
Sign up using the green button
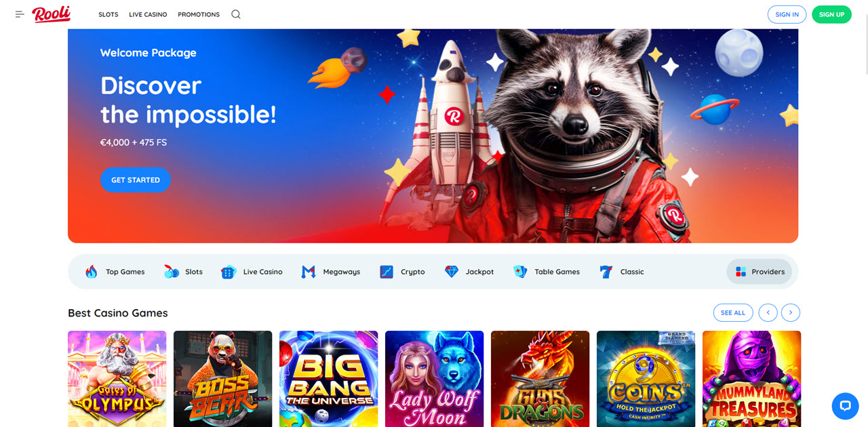[x=831, y=14]
